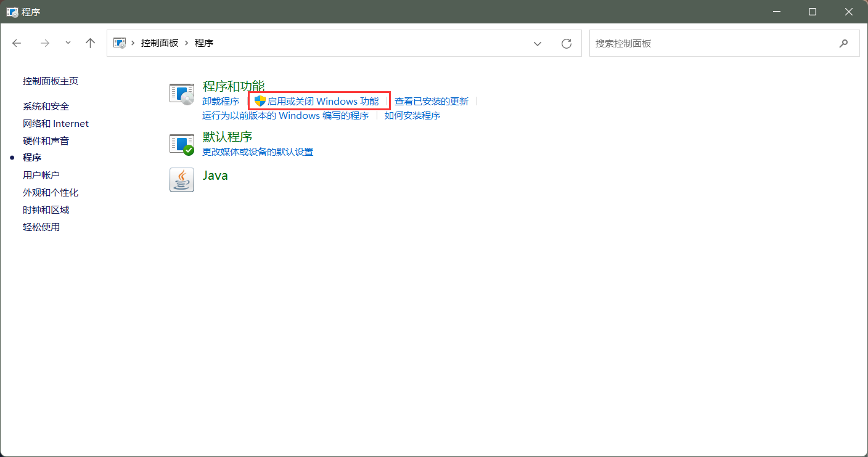Select 程序 in the address breadcrumb

[x=204, y=43]
